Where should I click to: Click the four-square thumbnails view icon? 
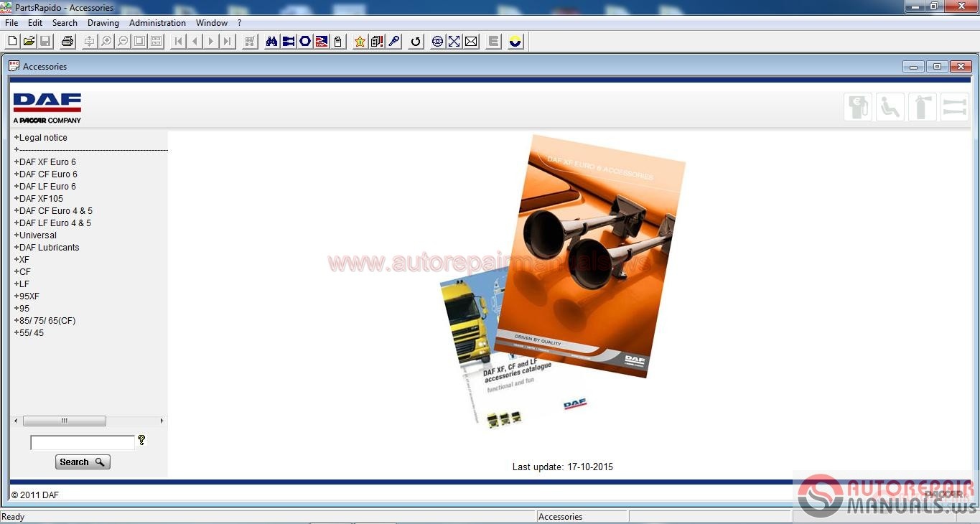(x=156, y=42)
